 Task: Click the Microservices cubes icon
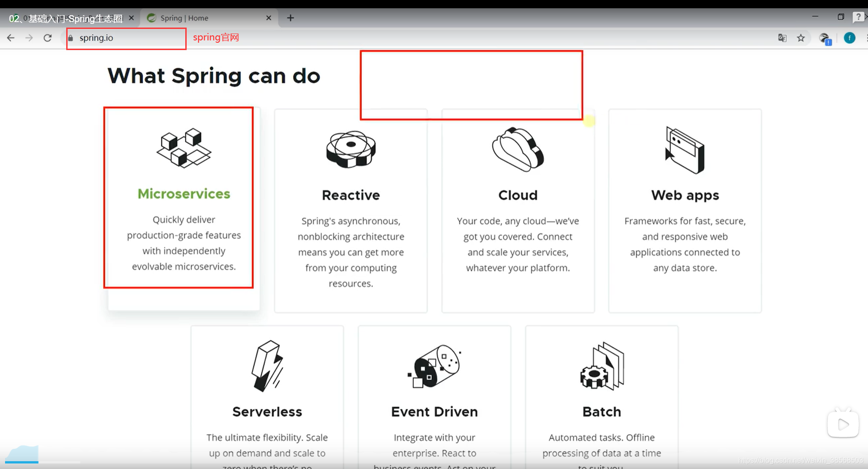coord(184,148)
